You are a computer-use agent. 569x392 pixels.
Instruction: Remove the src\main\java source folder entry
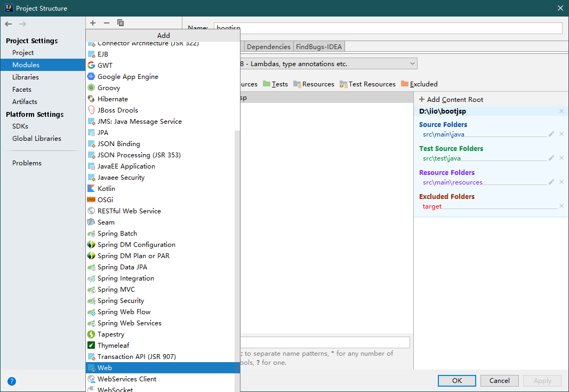[562, 134]
